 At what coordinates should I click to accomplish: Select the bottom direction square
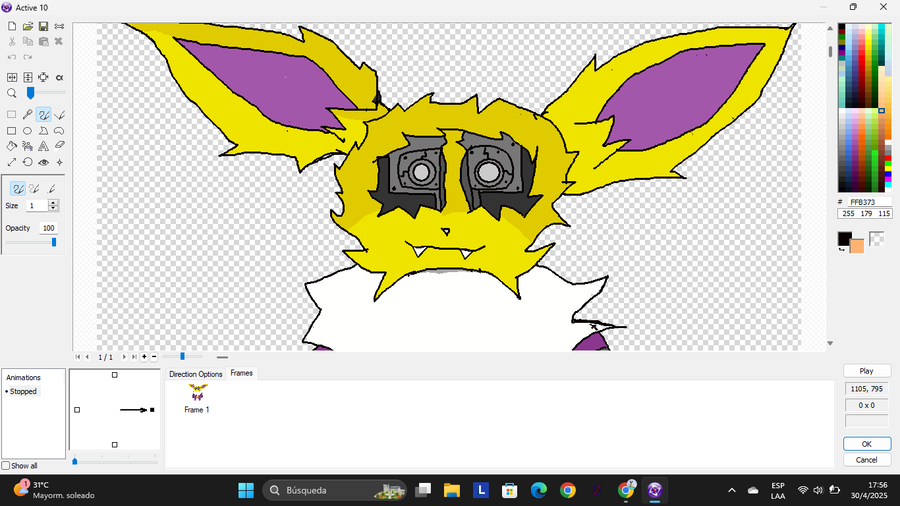click(115, 445)
